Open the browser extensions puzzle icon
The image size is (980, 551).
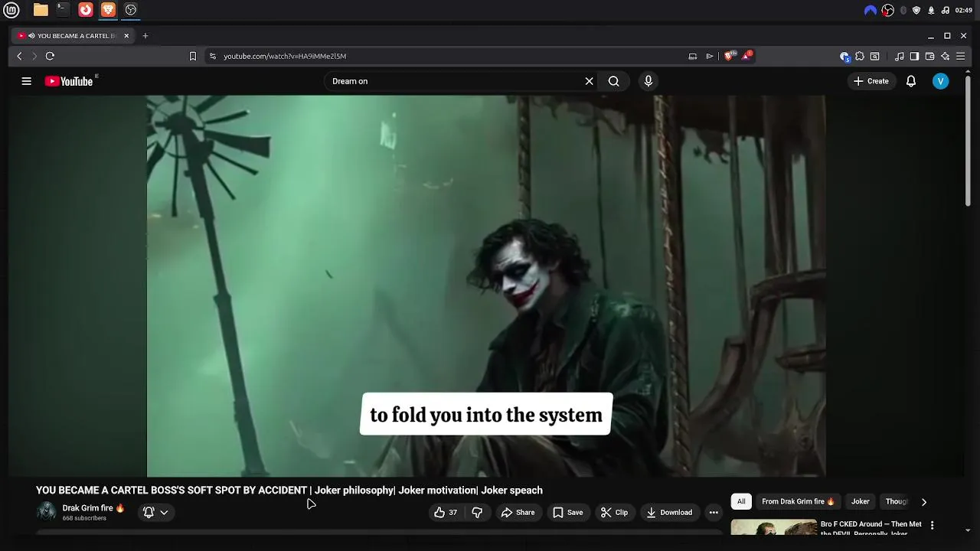click(860, 56)
